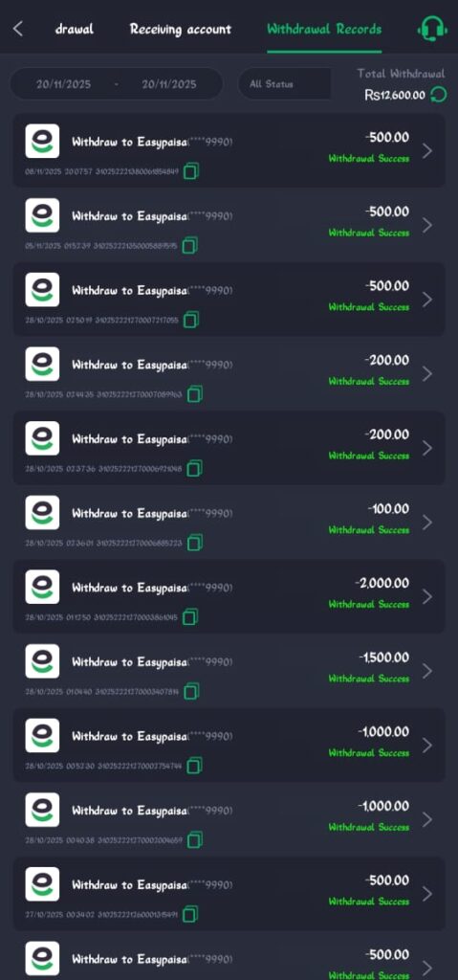The image size is (458, 980).
Task: Copy order number of -100.00 withdrawal
Action: tap(194, 543)
